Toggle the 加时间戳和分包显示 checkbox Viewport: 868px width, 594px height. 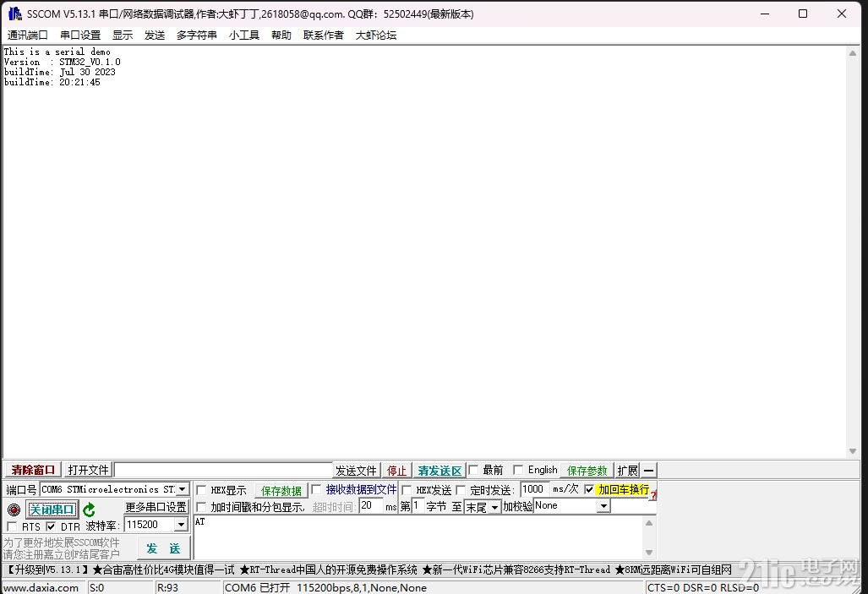[201, 507]
